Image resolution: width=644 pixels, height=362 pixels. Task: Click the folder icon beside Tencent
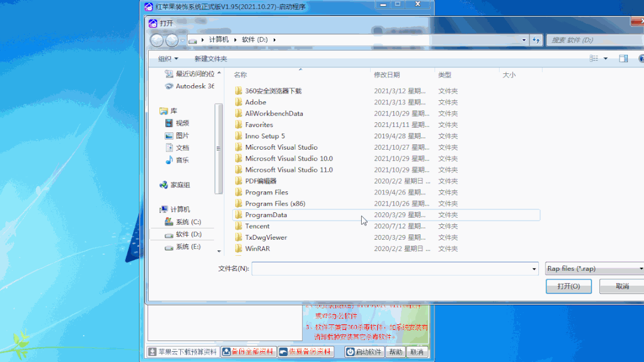coord(238,226)
